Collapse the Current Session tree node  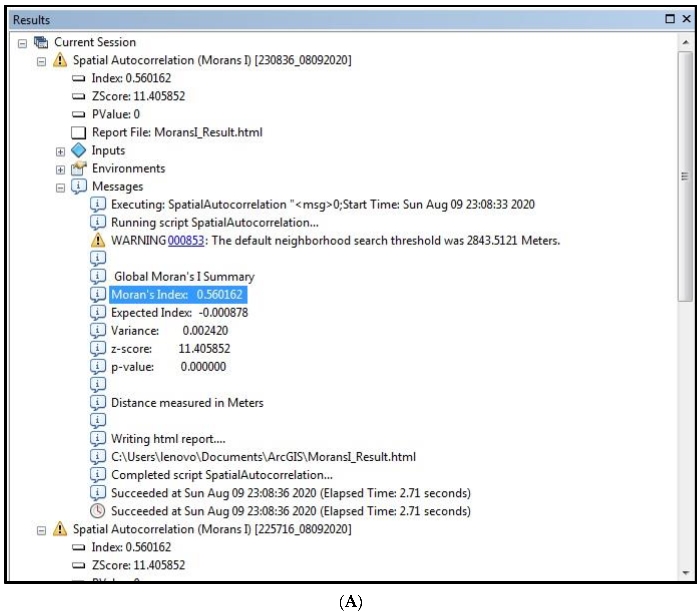coord(22,43)
